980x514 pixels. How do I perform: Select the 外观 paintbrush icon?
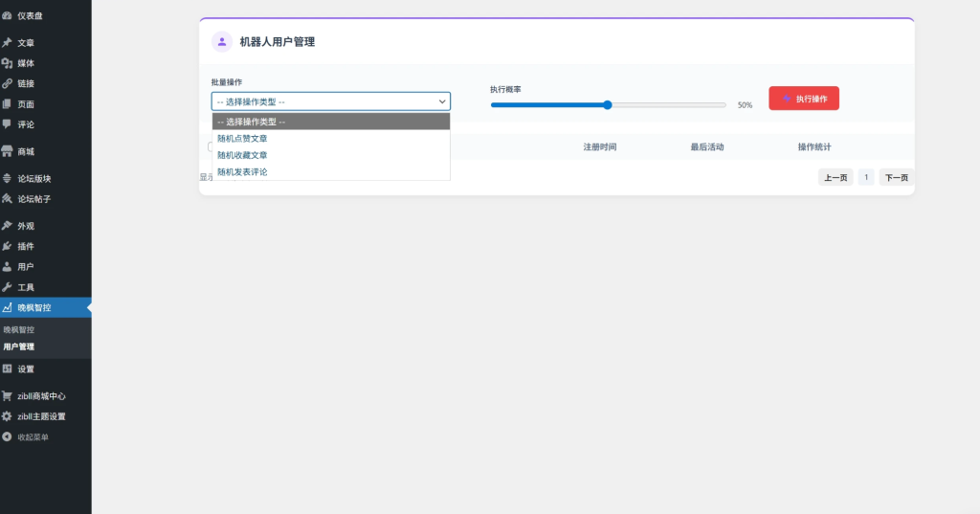point(7,226)
